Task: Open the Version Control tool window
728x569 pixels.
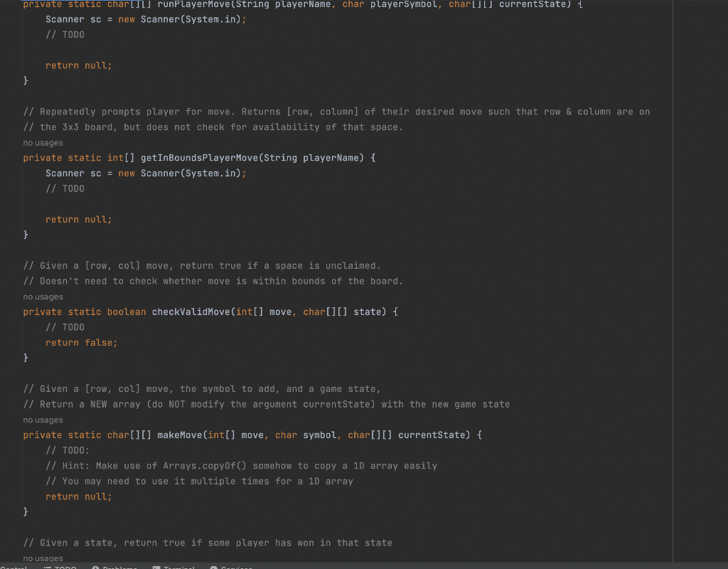Action: 14,567
